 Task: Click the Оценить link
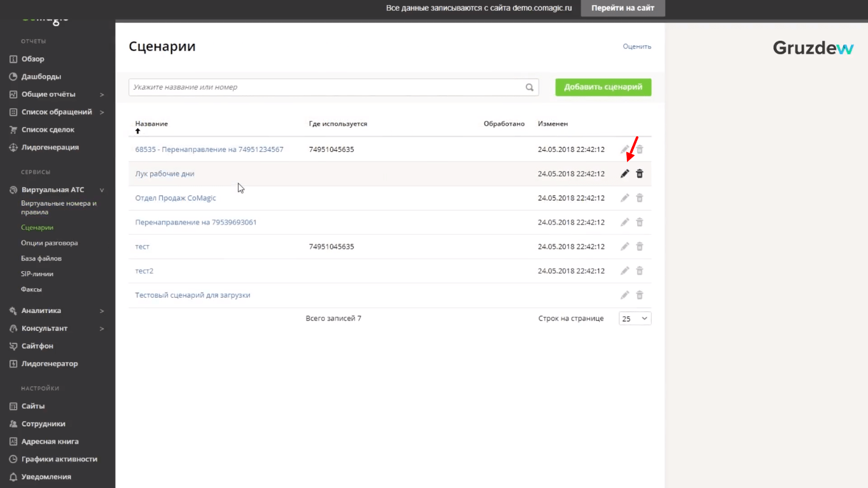point(637,46)
